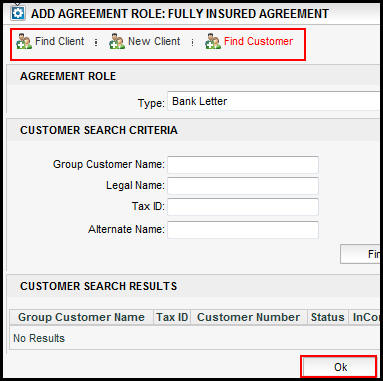Click the Customer Search Criteria section header
This screenshot has width=383, height=381.
(99, 130)
